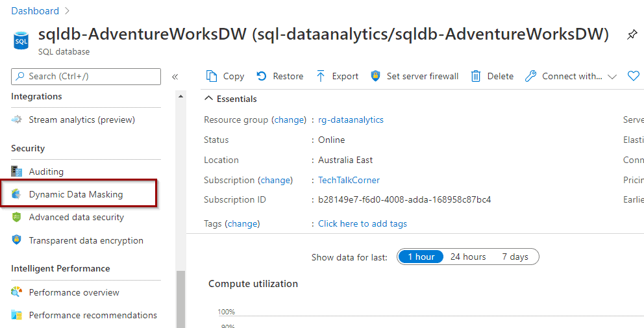
Task: Click the Security section heading
Action: click(28, 148)
